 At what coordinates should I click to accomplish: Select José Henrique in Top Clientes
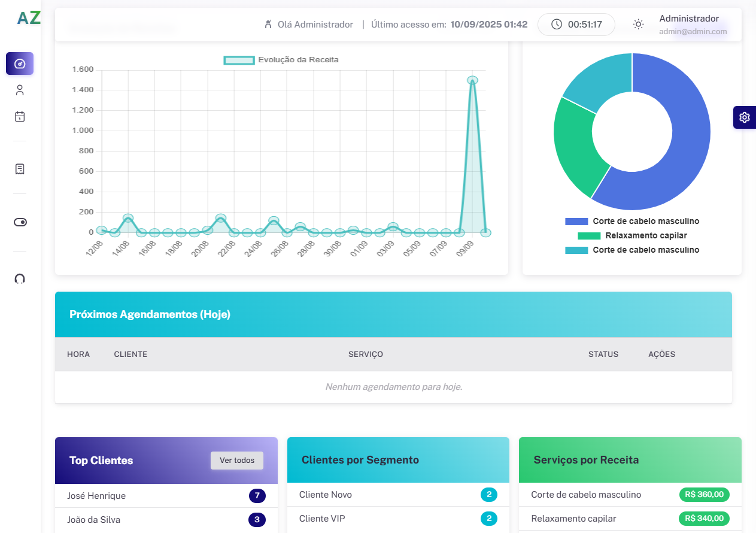pyautogui.click(x=98, y=496)
